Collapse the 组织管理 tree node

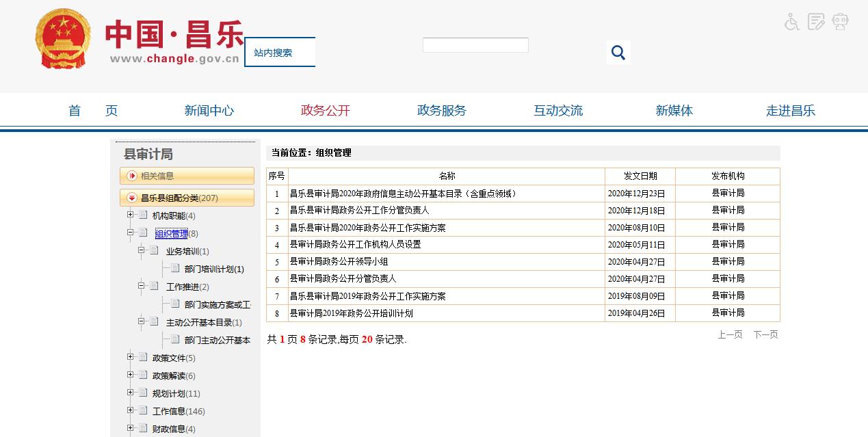click(x=130, y=233)
